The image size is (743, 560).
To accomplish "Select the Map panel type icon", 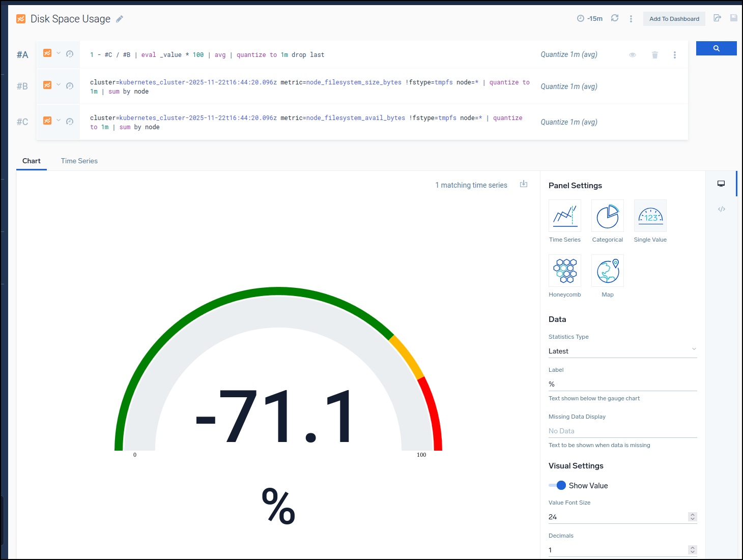I will click(607, 271).
